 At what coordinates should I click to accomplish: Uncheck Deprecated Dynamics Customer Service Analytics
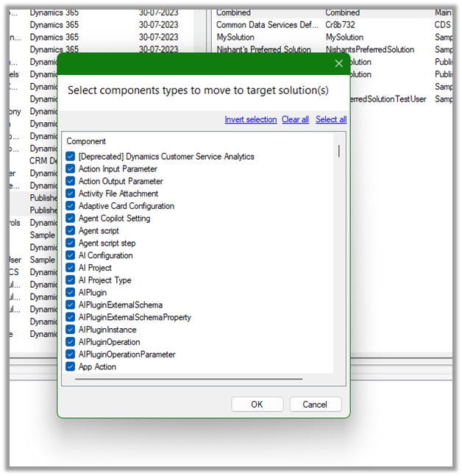(71, 157)
